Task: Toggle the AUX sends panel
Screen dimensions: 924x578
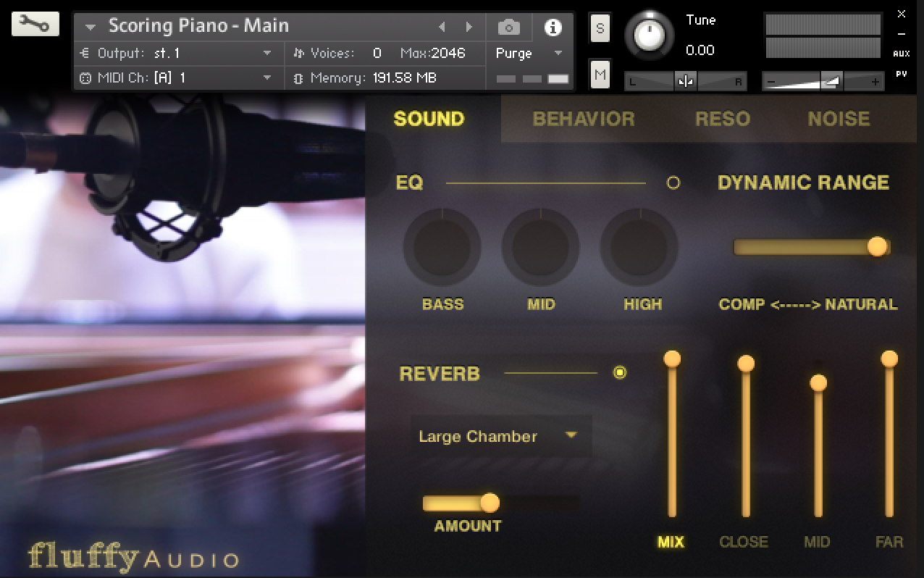Action: (902, 54)
